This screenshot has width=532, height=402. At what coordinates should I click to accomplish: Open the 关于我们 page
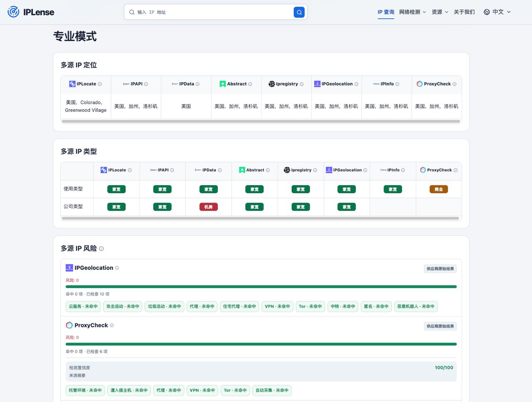click(x=464, y=12)
